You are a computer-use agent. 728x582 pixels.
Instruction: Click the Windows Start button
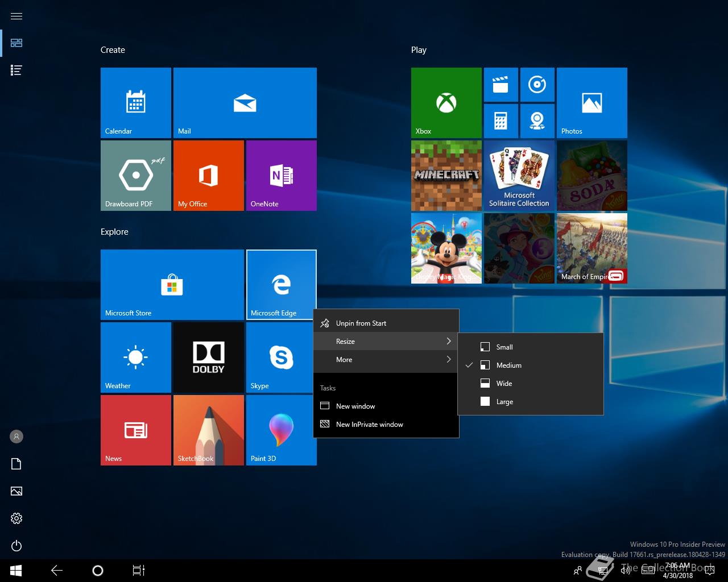tap(16, 571)
